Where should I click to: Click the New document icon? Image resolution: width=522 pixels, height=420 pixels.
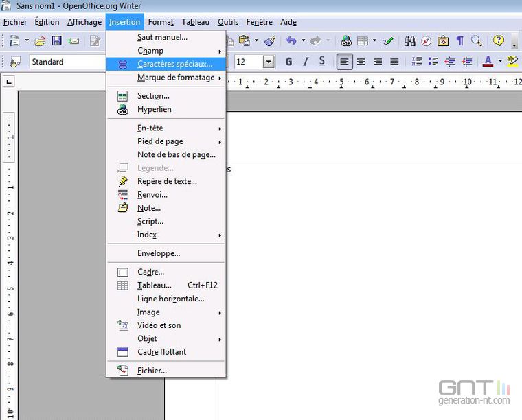(14, 41)
